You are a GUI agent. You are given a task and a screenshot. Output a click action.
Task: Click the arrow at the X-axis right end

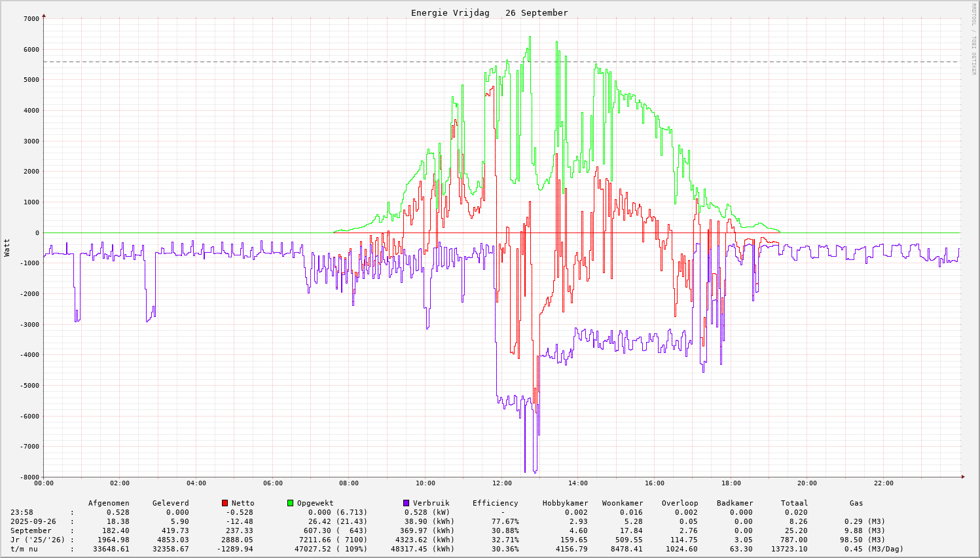coord(962,477)
